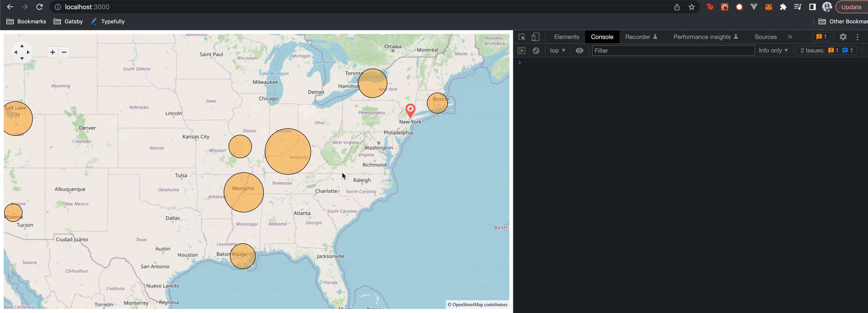Screen dimensions: 868x313
Task: Open Gatsby bookmarks folder
Action: [x=68, y=21]
